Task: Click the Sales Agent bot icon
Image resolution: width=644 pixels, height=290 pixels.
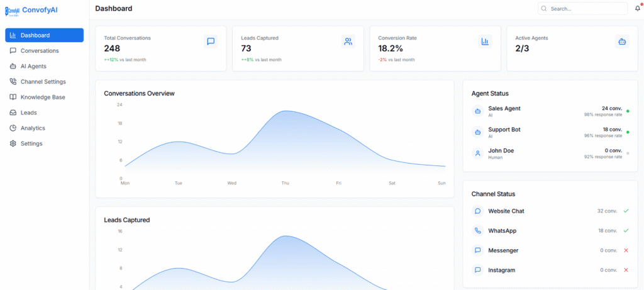Action: pyautogui.click(x=478, y=111)
